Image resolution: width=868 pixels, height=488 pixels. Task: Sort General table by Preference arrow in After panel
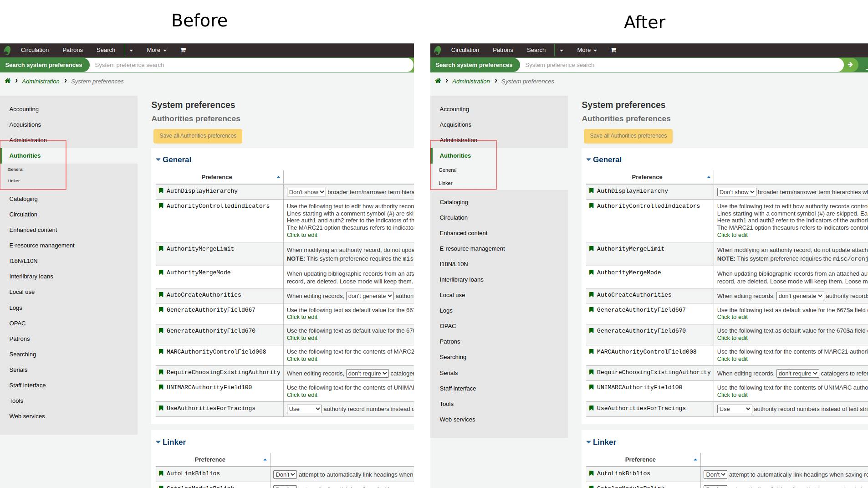709,177
